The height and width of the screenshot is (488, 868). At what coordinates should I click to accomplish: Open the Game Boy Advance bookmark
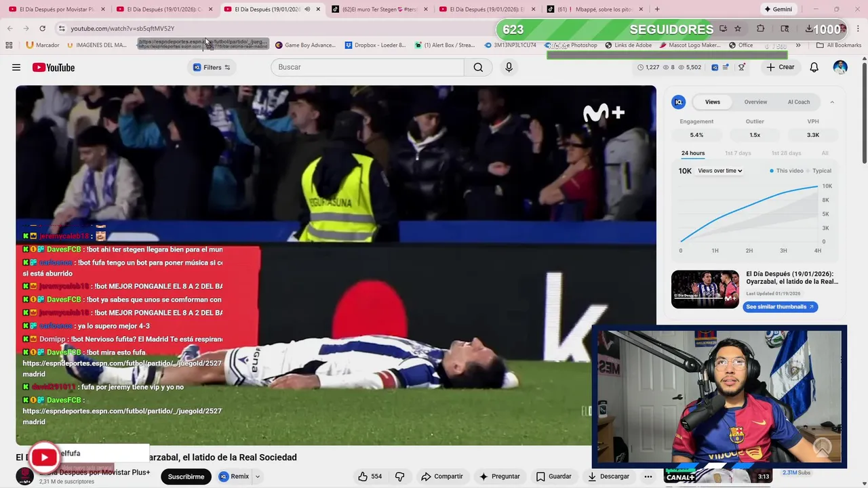point(305,45)
